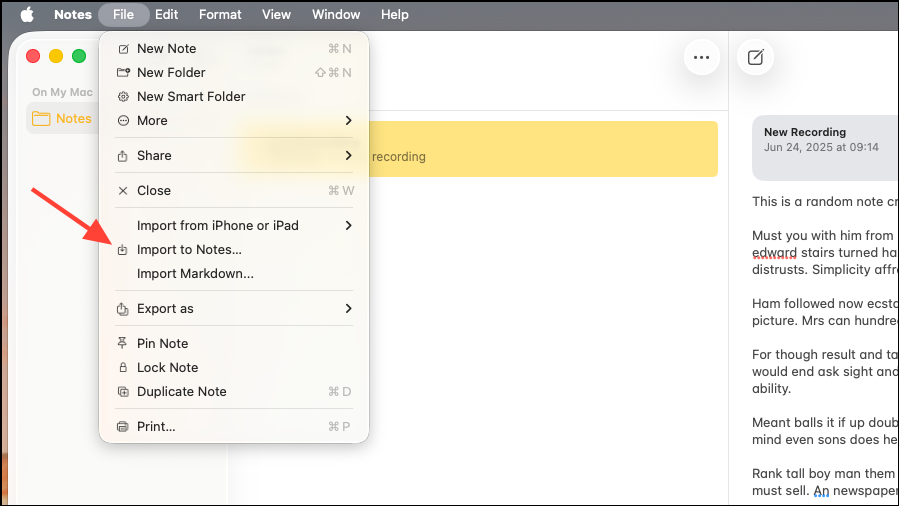
Task: Choose New Note from File menu
Action: tap(234, 49)
